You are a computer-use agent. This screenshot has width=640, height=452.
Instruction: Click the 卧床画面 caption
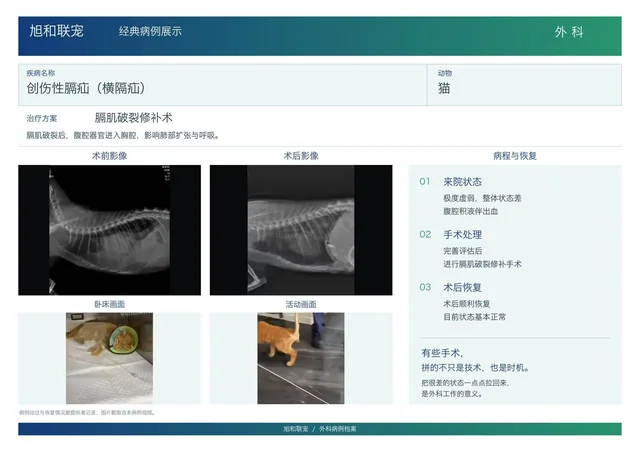[109, 304]
